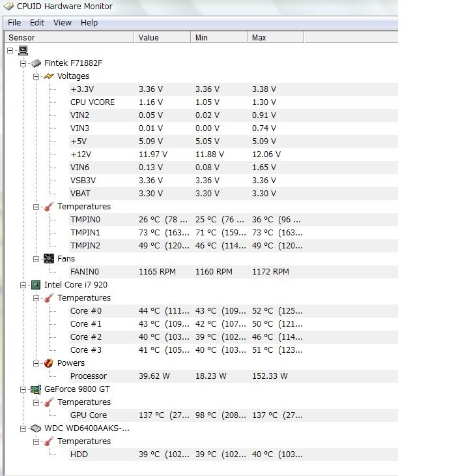
Task: Select the VBAT voltage row
Action: click(x=233, y=194)
